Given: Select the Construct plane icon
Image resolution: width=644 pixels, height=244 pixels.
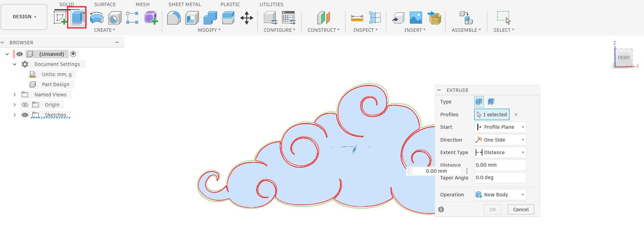Looking at the screenshot, I should [323, 18].
